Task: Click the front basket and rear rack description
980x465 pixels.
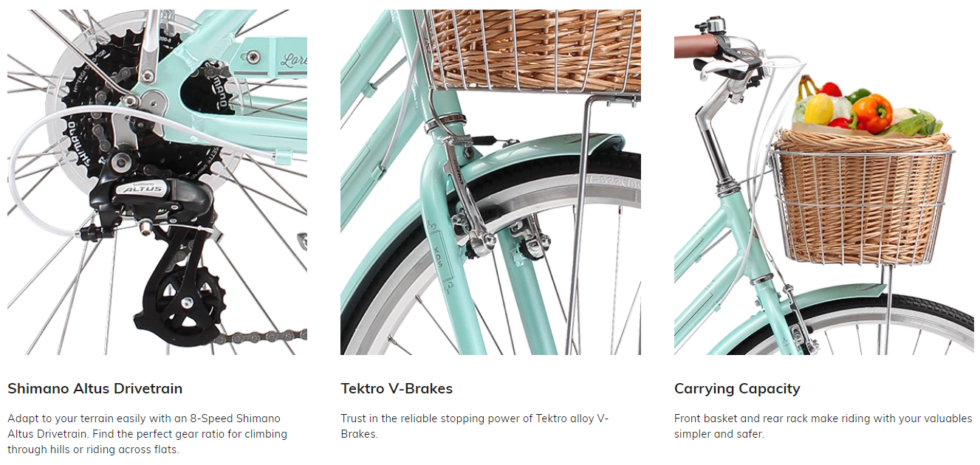Action: coord(823,426)
